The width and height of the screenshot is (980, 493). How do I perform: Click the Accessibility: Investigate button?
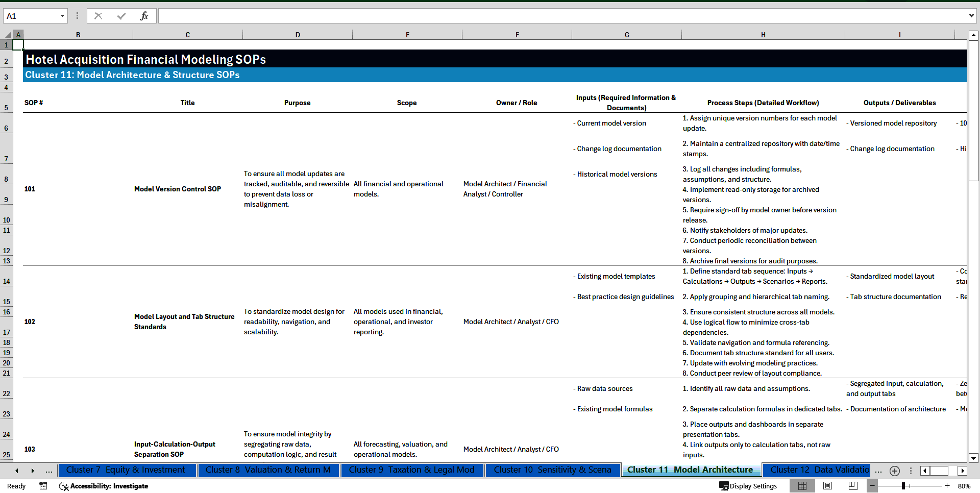(104, 486)
